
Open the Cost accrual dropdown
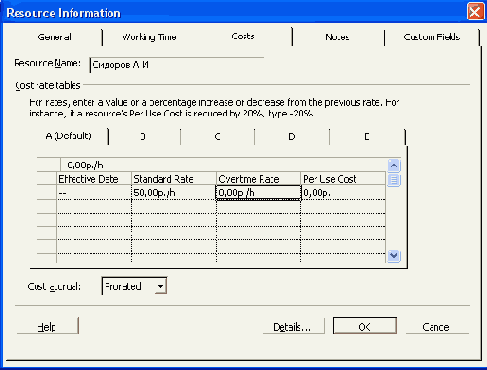tap(160, 286)
